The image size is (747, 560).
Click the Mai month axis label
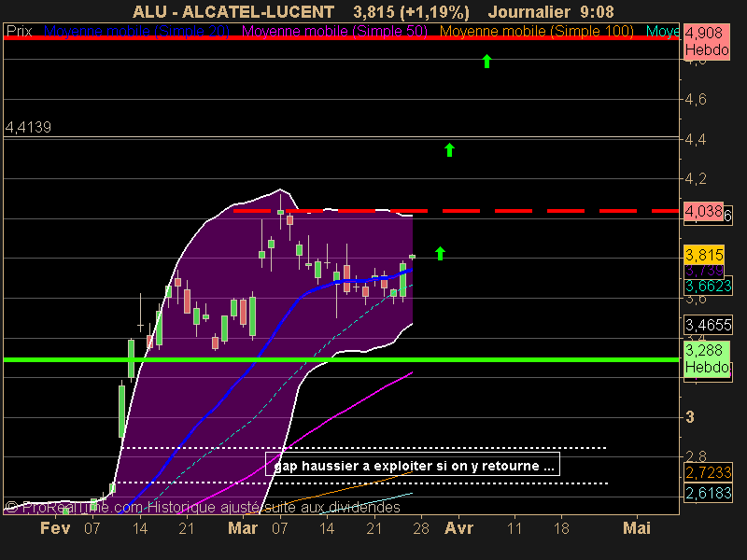point(637,528)
